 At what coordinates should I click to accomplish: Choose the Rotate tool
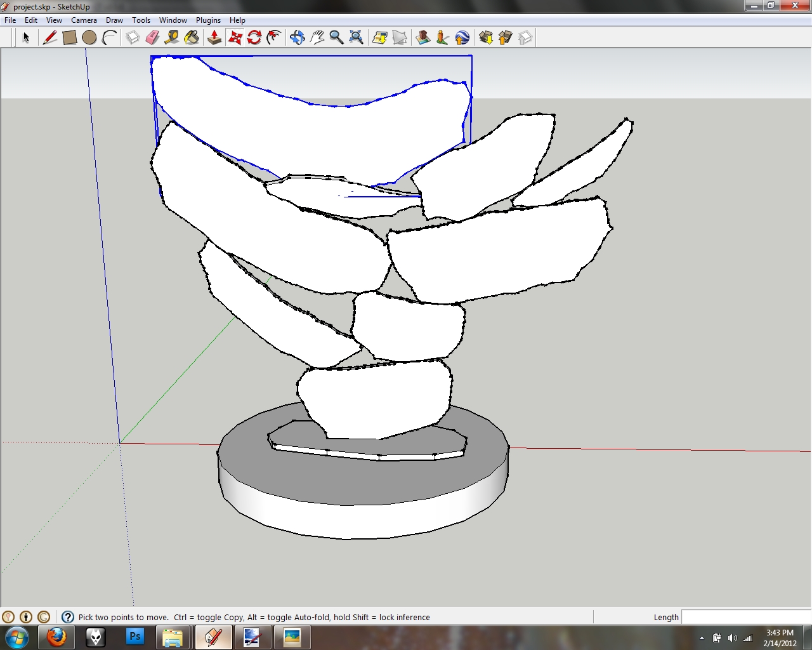[x=254, y=37]
